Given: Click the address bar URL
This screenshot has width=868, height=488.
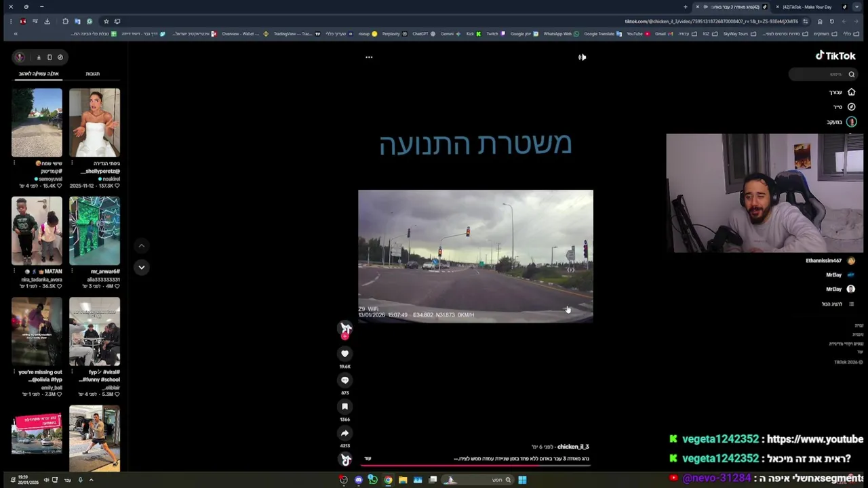Looking at the screenshot, I should (x=711, y=22).
